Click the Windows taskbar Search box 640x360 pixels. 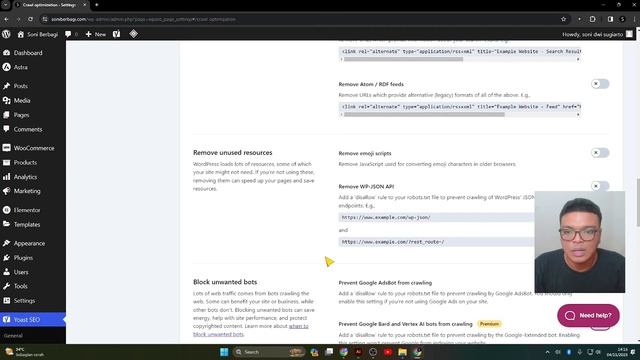269,352
